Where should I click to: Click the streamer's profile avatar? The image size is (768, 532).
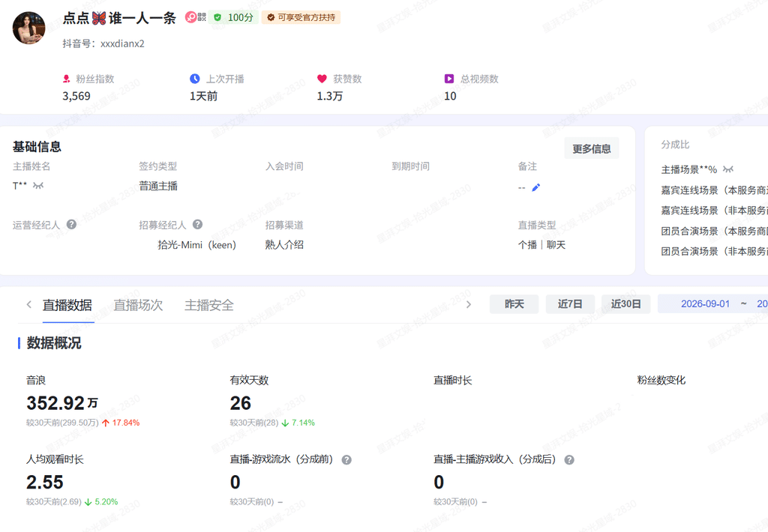pos(29,28)
